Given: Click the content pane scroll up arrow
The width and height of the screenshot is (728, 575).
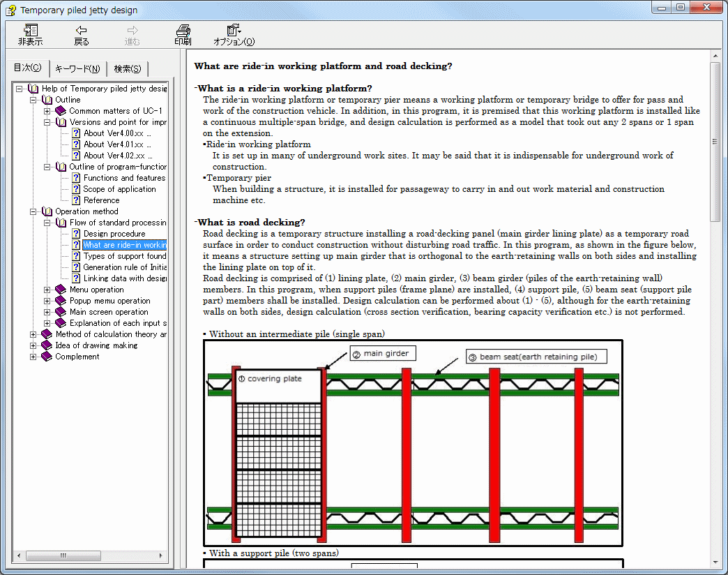Looking at the screenshot, I should coord(715,57).
